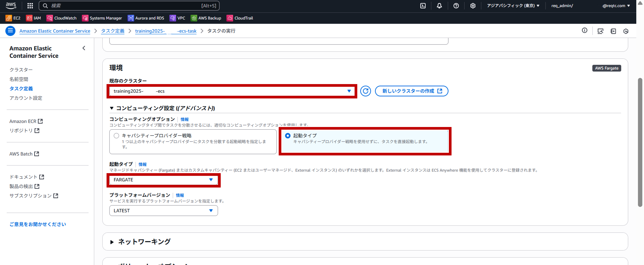Click the AWS Fargate badge
The height and width of the screenshot is (265, 644).
[x=607, y=68]
